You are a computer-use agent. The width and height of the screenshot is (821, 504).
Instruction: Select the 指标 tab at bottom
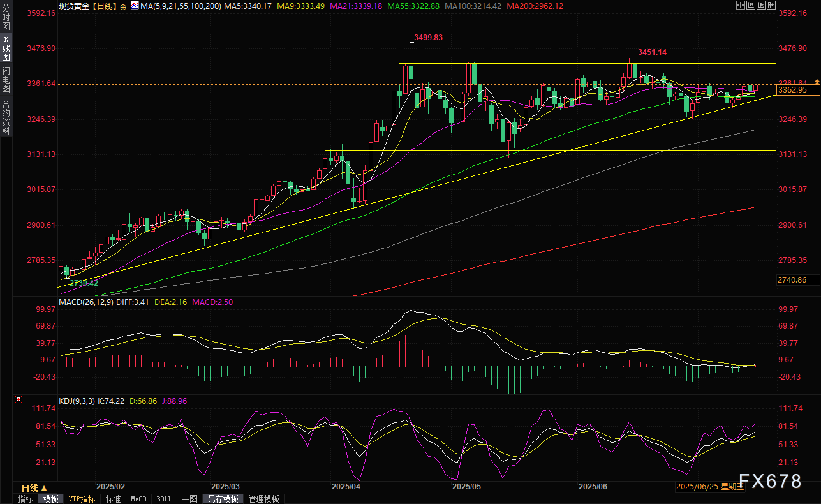26,499
